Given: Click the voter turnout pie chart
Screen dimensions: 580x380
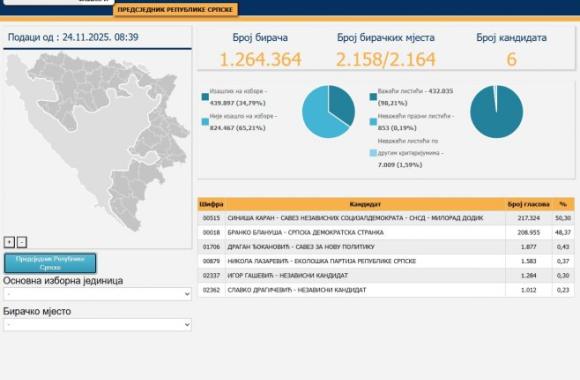Looking at the screenshot, I should tap(328, 112).
